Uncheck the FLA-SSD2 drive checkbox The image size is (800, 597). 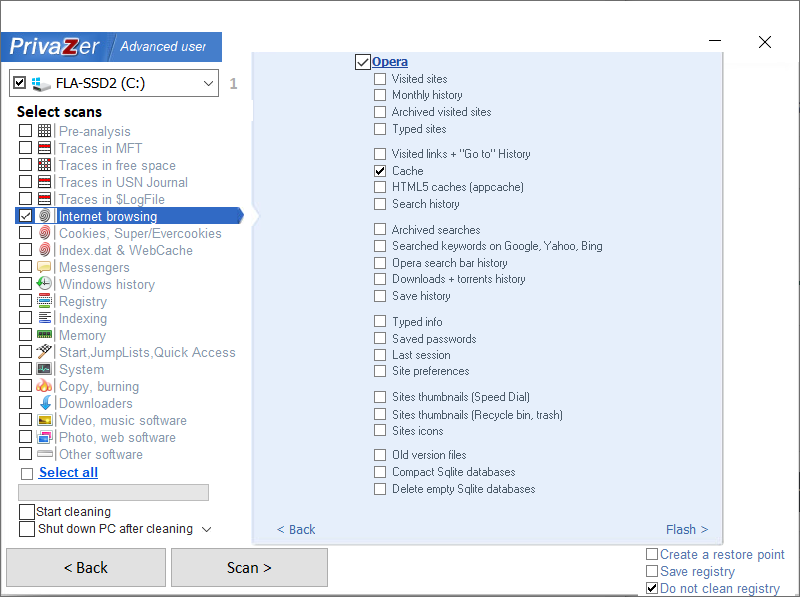19,82
